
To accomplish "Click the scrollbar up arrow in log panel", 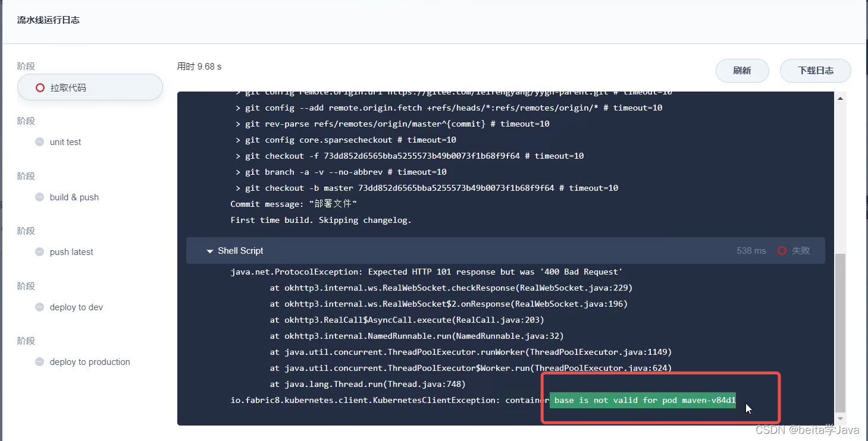I will tap(840, 98).
